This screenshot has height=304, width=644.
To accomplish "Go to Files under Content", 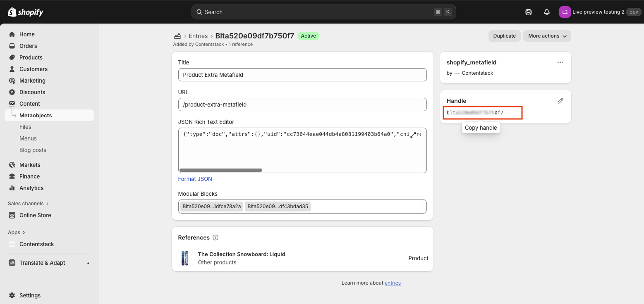I will 25,127.
